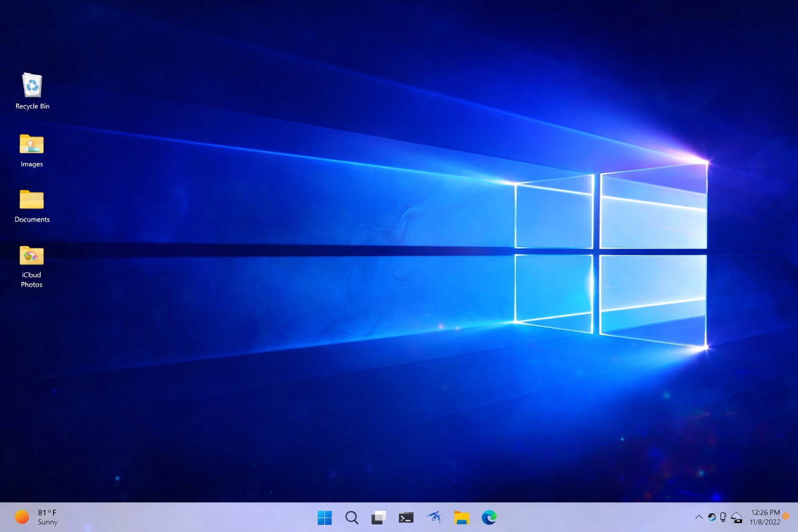
Task: Open the weather widget showing 81°F Sunny
Action: (36, 517)
